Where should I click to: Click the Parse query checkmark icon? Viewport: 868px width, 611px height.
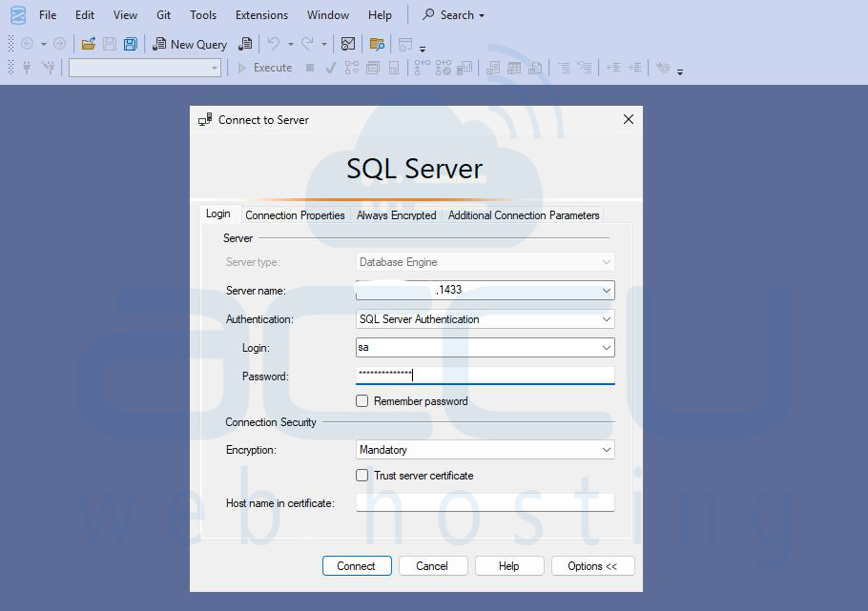point(332,68)
